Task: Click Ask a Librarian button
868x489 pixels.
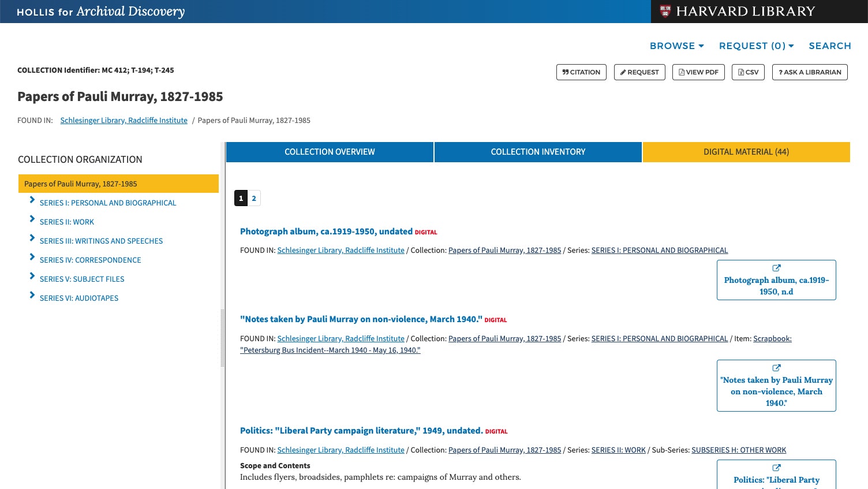Action: pos(810,72)
